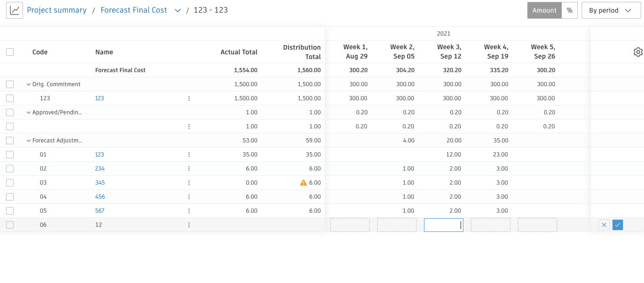This screenshot has height=283, width=644.
Task: Click the chart icon beside Project summary
Action: coord(15,10)
